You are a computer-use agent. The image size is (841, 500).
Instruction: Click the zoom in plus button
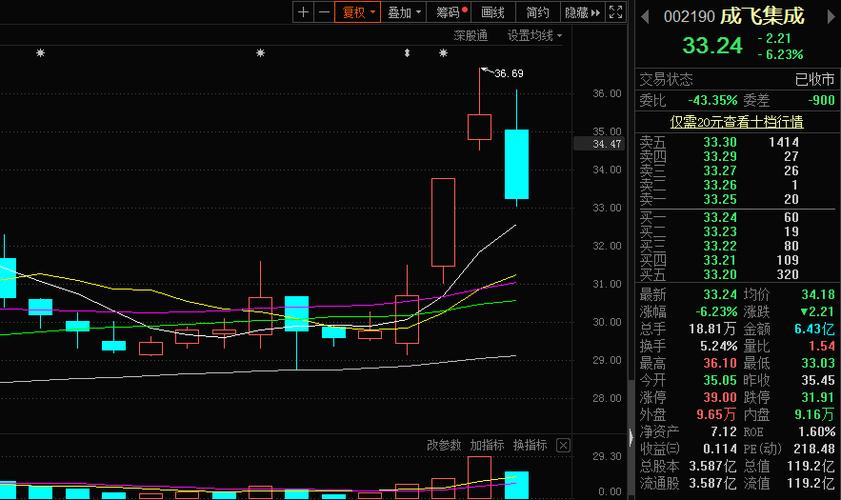pyautogui.click(x=303, y=12)
